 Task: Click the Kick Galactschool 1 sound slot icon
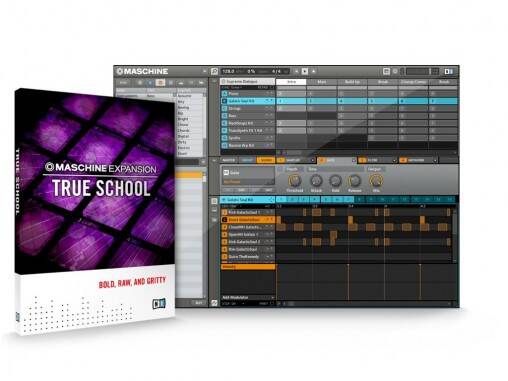coord(225,212)
